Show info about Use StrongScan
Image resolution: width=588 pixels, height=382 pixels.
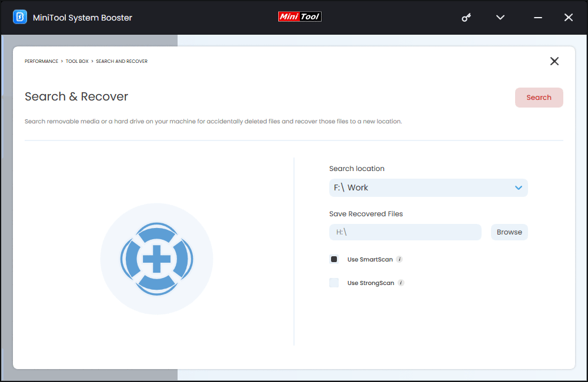click(401, 283)
